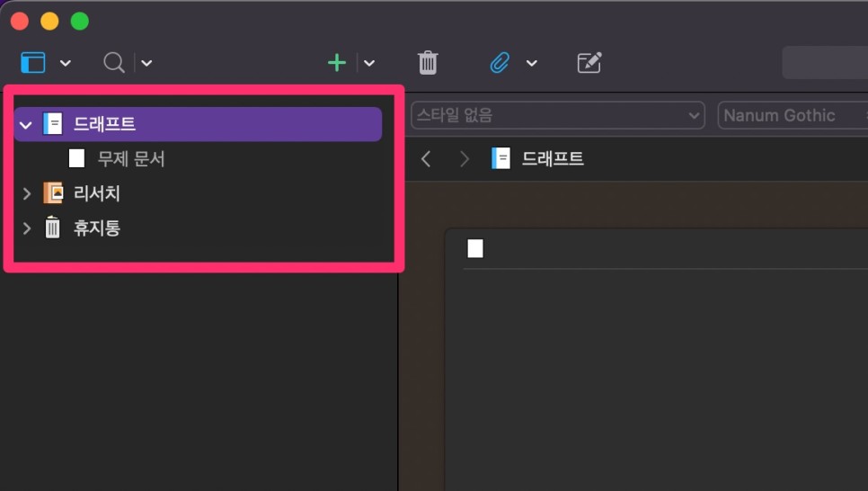Click the search magnifier icon

pyautogui.click(x=113, y=63)
